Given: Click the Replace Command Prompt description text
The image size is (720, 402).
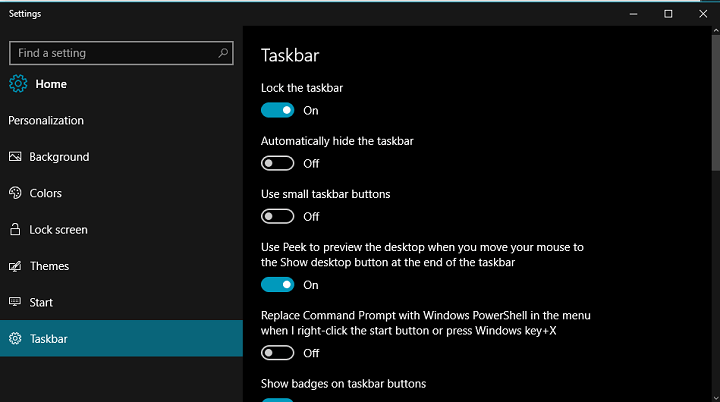Looking at the screenshot, I should 426,323.
